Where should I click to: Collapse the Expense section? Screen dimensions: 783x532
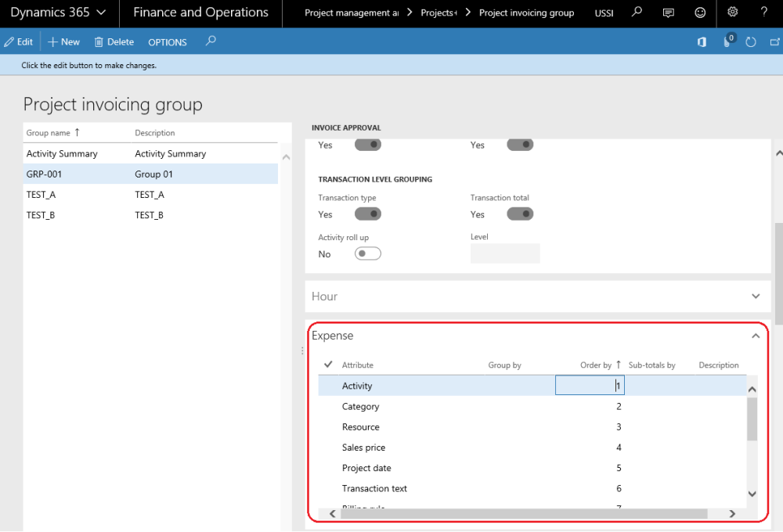coord(756,335)
